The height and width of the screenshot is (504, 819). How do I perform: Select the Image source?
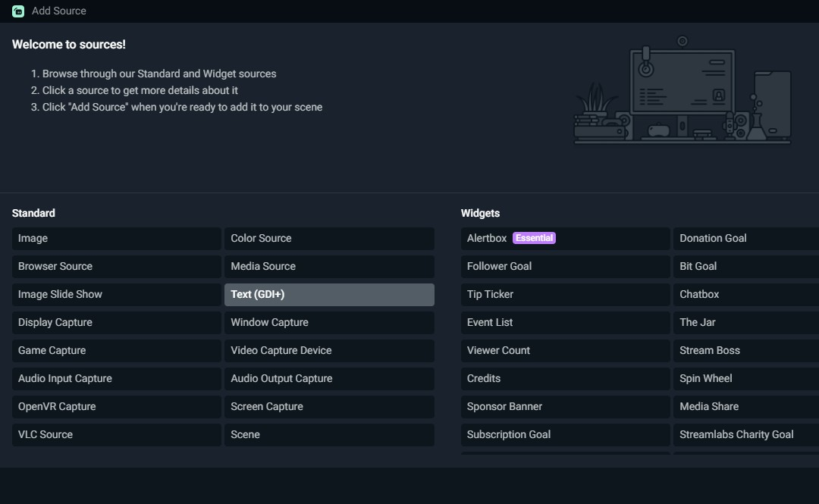click(x=116, y=238)
